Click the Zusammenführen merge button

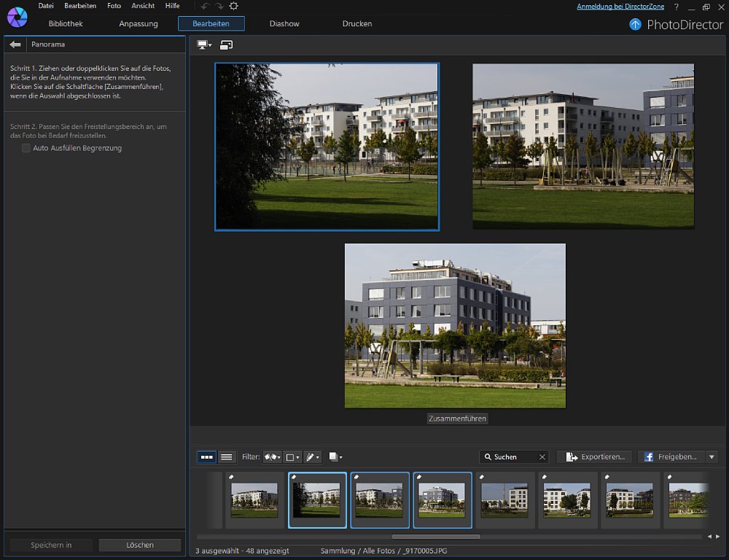pos(458,419)
